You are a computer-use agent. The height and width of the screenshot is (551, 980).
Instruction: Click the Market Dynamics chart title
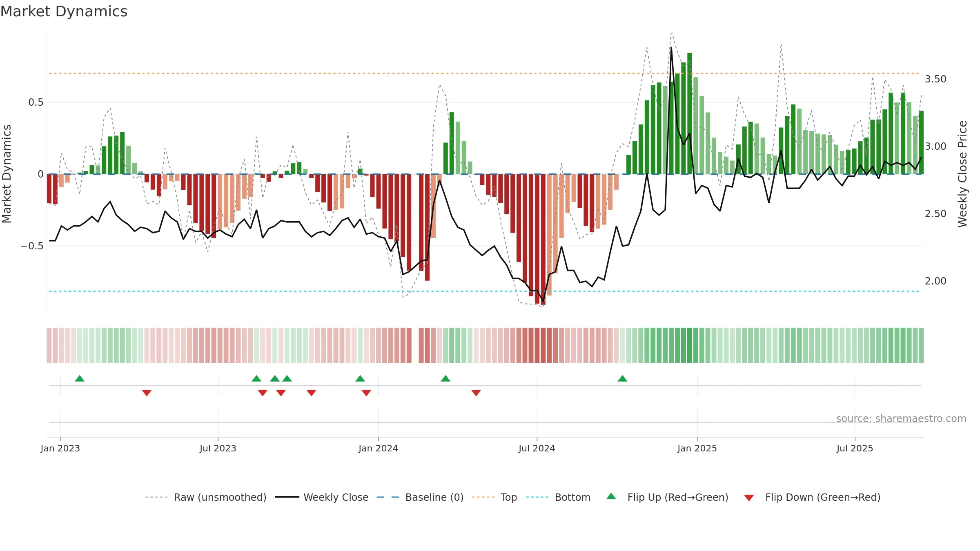[64, 11]
